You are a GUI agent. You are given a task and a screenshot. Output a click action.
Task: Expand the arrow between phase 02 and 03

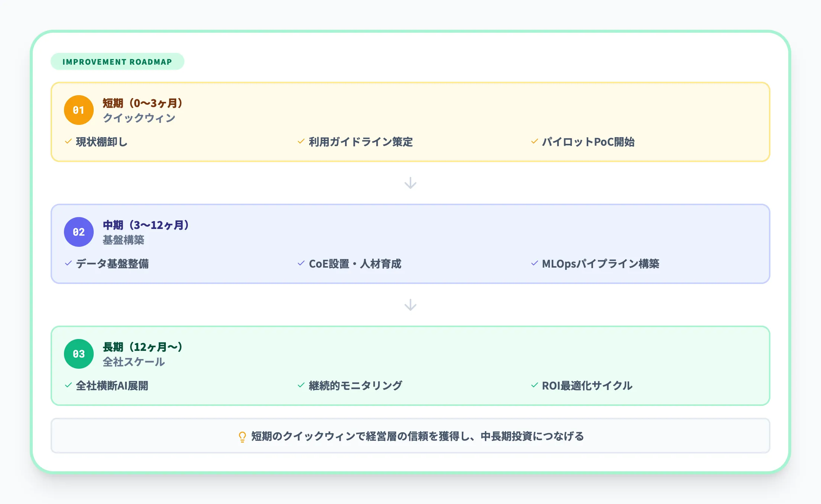410,305
